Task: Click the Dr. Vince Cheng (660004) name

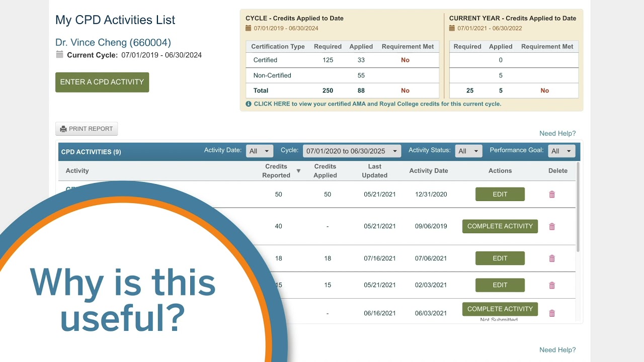Action: click(x=113, y=43)
